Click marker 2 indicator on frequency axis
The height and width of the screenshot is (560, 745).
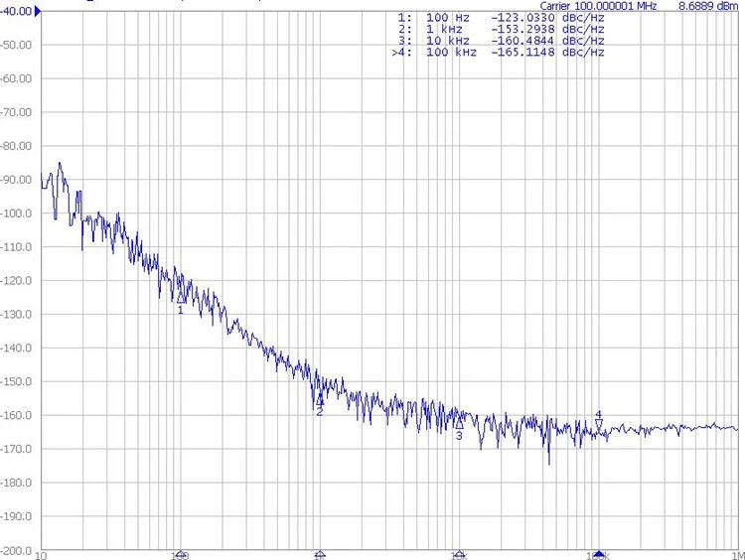320,553
